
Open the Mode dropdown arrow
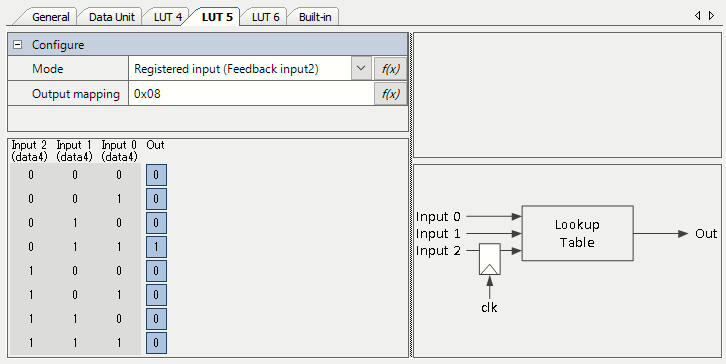click(361, 69)
